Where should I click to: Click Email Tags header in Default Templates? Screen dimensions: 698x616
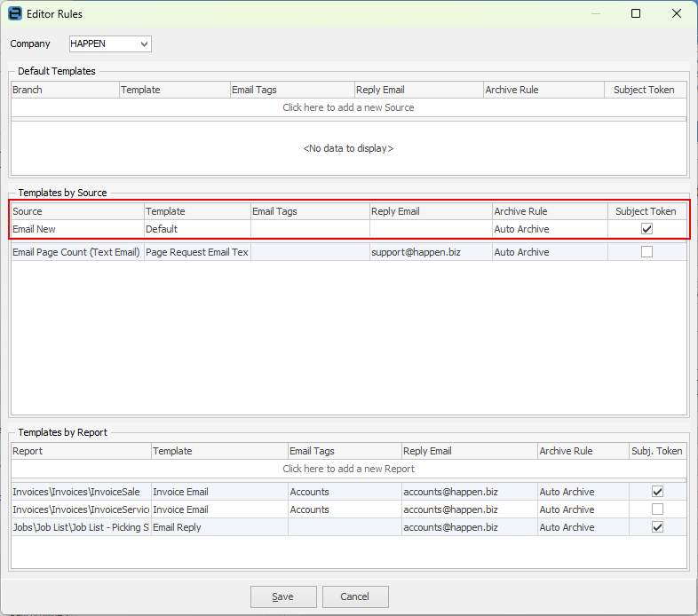click(292, 90)
